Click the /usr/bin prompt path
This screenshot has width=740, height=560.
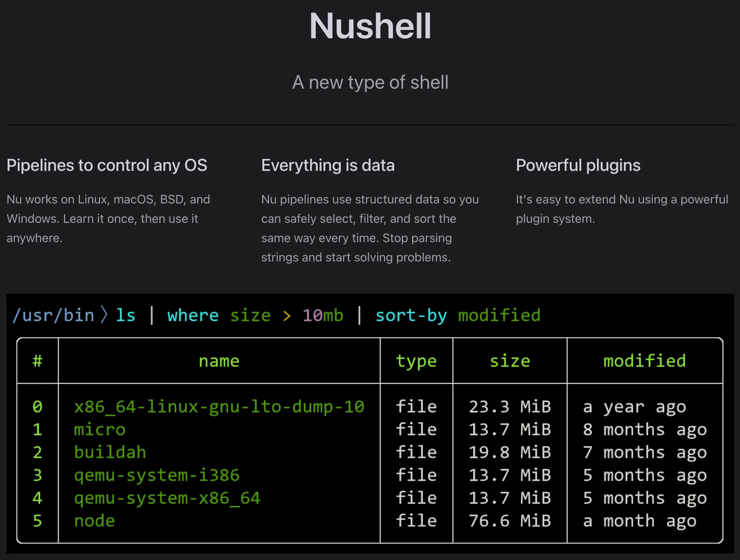pos(53,315)
